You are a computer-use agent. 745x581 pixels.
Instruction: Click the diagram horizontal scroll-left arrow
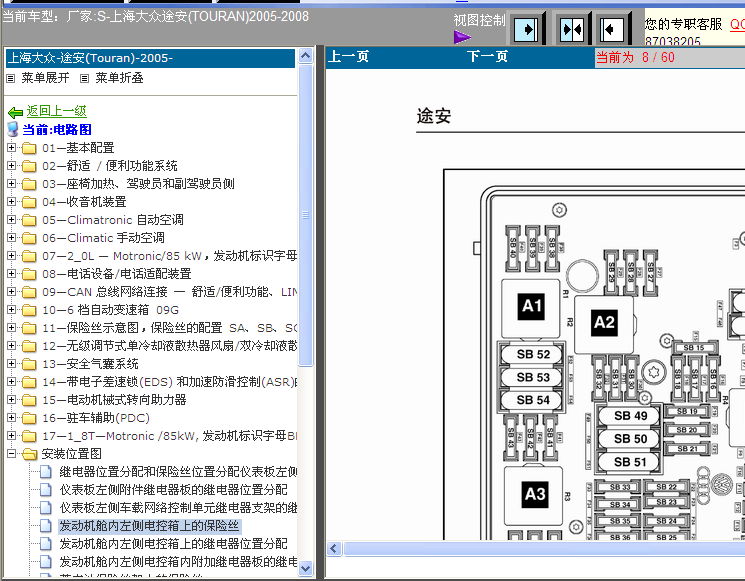pyautogui.click(x=334, y=549)
